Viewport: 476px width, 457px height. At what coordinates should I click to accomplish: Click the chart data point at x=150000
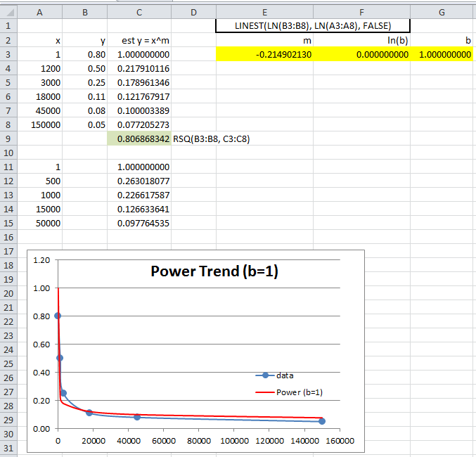point(322,421)
